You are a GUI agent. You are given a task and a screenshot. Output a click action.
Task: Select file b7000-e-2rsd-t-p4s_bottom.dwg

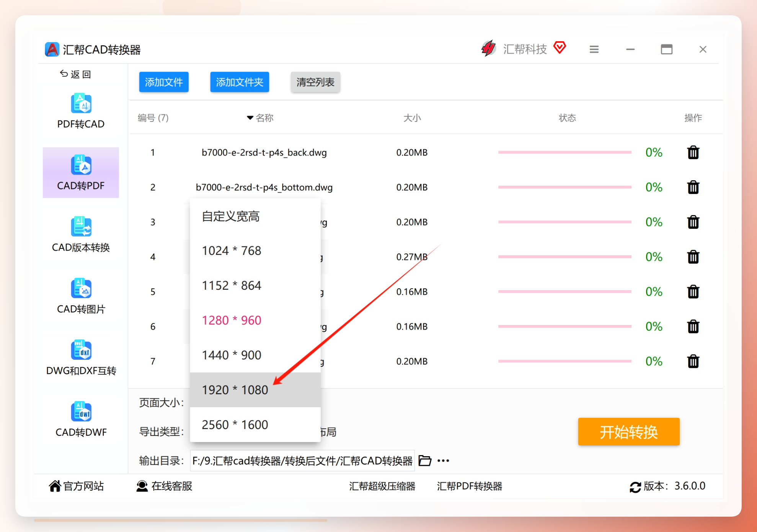pyautogui.click(x=264, y=187)
